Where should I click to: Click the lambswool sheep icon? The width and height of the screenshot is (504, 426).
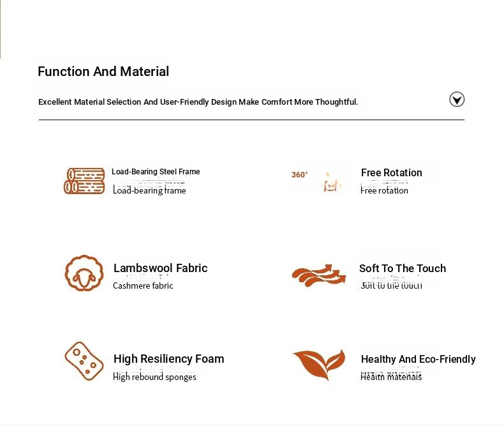pos(84,273)
